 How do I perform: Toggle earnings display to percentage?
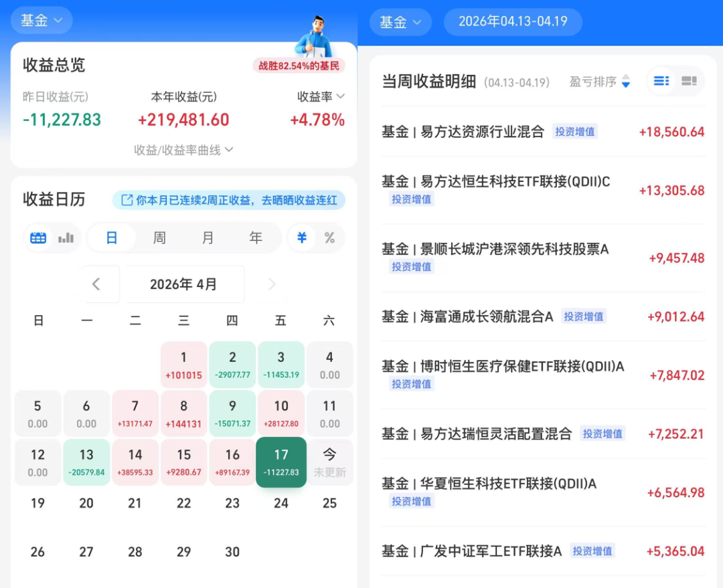pyautogui.click(x=329, y=237)
